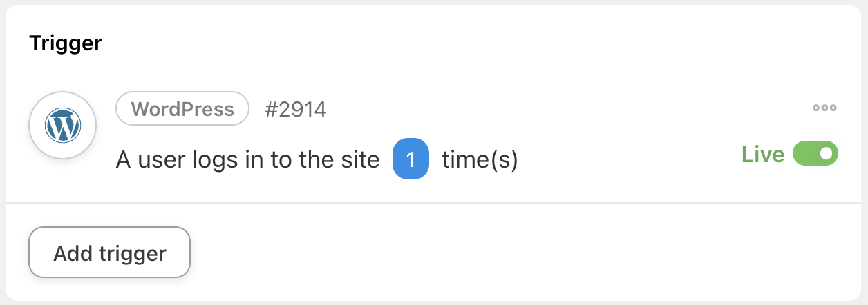Viewport: 868px width, 305px height.
Task: Open the three-dot options menu for trigger
Action: (x=824, y=108)
